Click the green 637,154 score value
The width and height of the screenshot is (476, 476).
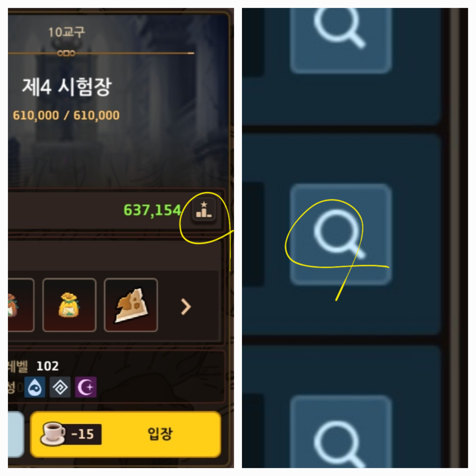(x=152, y=210)
